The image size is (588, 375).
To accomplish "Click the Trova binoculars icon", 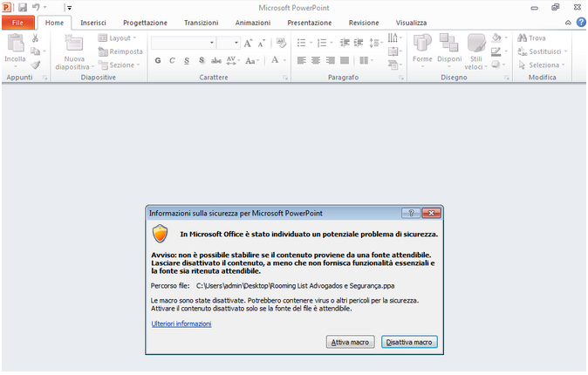I will pyautogui.click(x=522, y=37).
